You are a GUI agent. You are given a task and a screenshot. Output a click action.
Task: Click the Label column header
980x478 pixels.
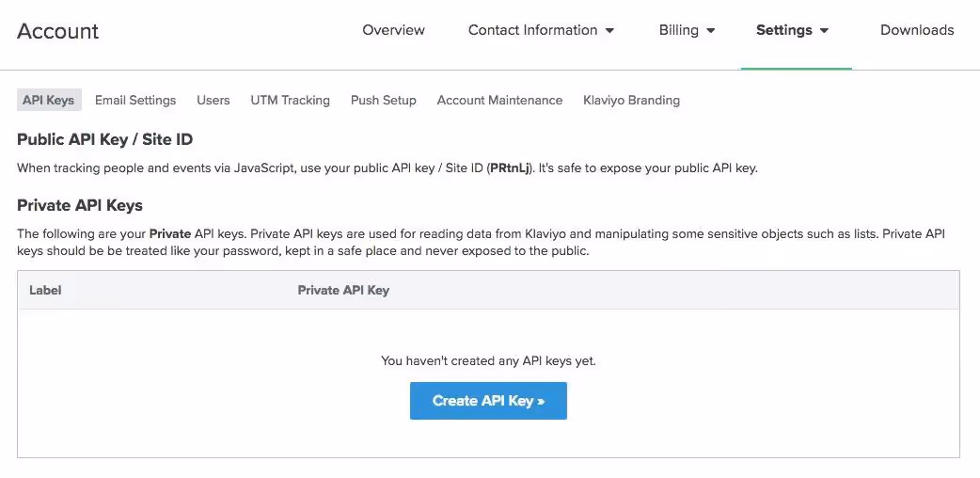pyautogui.click(x=45, y=291)
